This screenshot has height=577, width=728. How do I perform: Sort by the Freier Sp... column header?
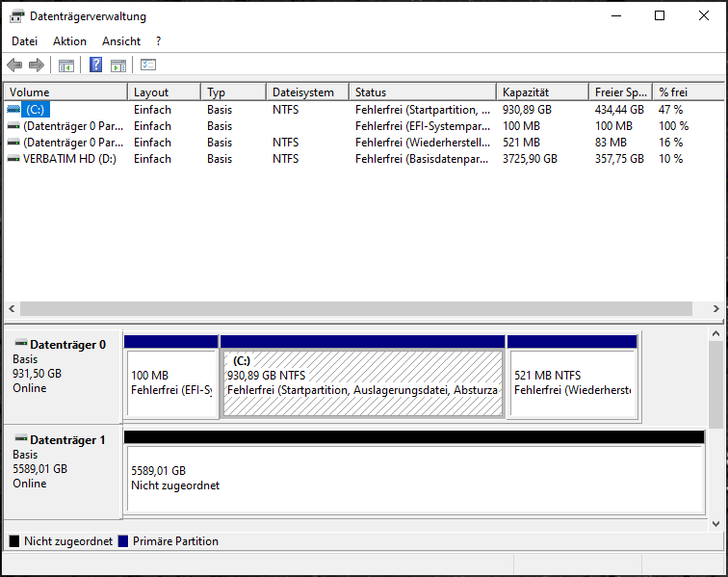(x=621, y=92)
